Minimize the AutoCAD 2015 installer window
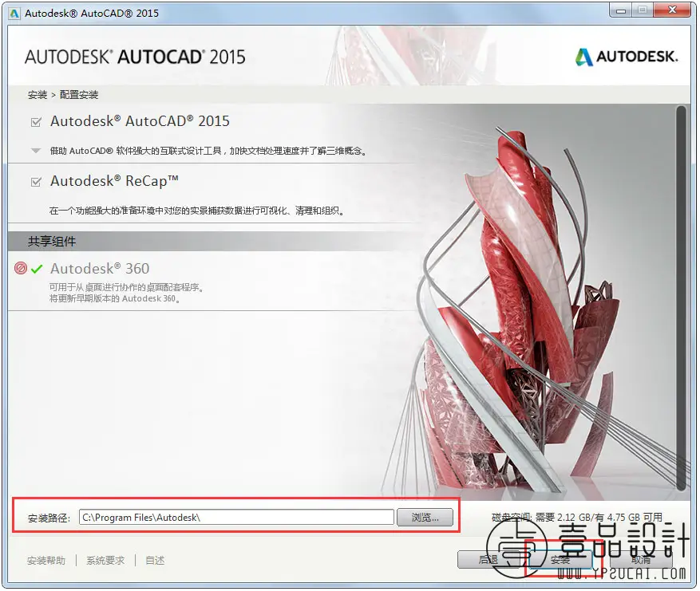Screen dimensions: 700x591 (x=621, y=10)
